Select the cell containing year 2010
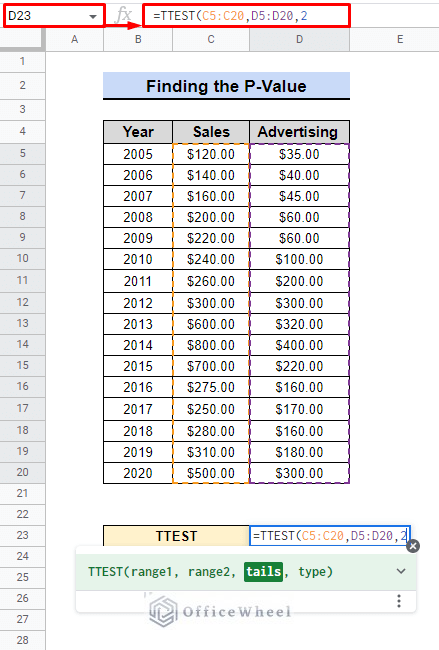This screenshot has height=650, width=439. tap(138, 259)
